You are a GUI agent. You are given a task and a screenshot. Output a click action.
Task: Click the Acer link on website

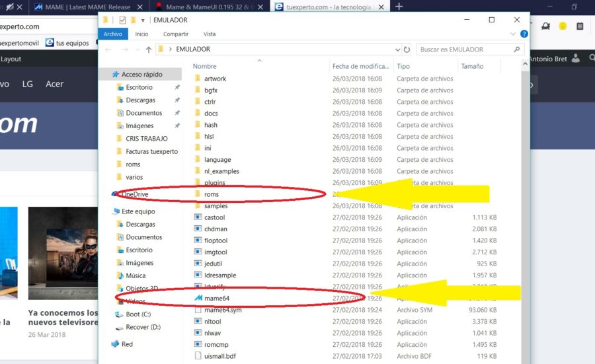55,84
